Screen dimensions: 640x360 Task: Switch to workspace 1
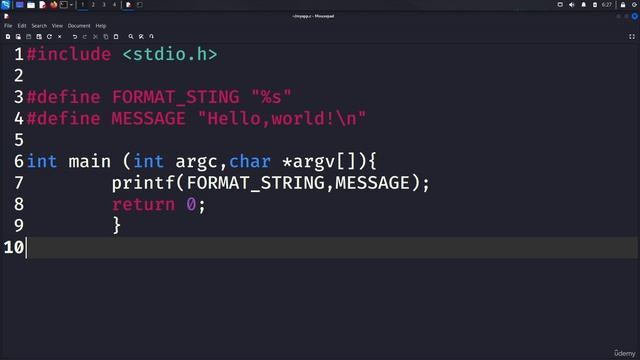[82, 5]
